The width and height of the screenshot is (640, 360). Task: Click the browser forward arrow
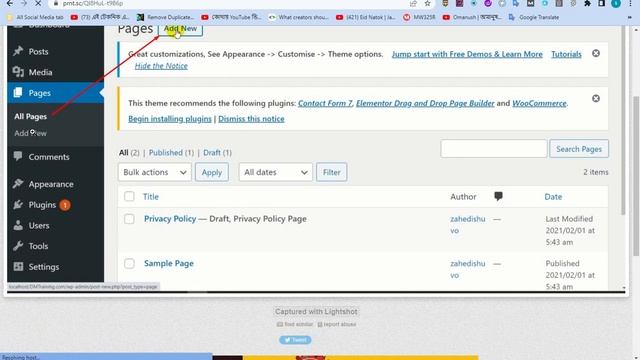(x=23, y=3)
